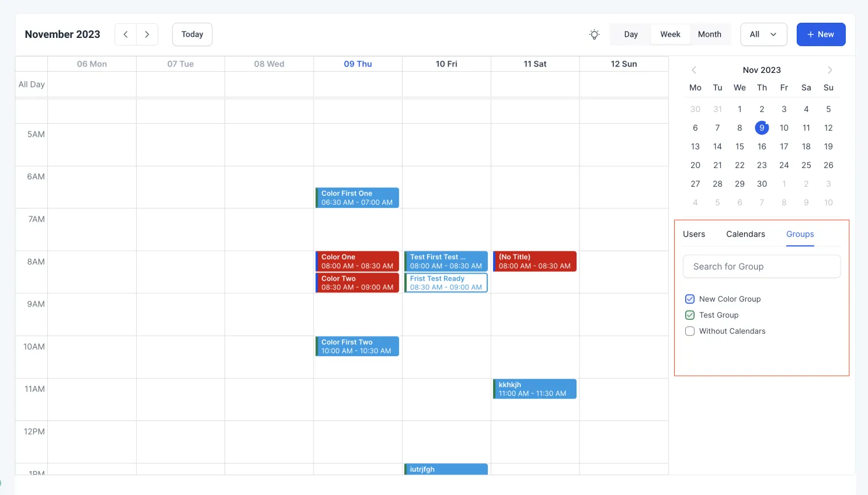Show next month in mini calendar
The image size is (868, 495).
pos(829,70)
